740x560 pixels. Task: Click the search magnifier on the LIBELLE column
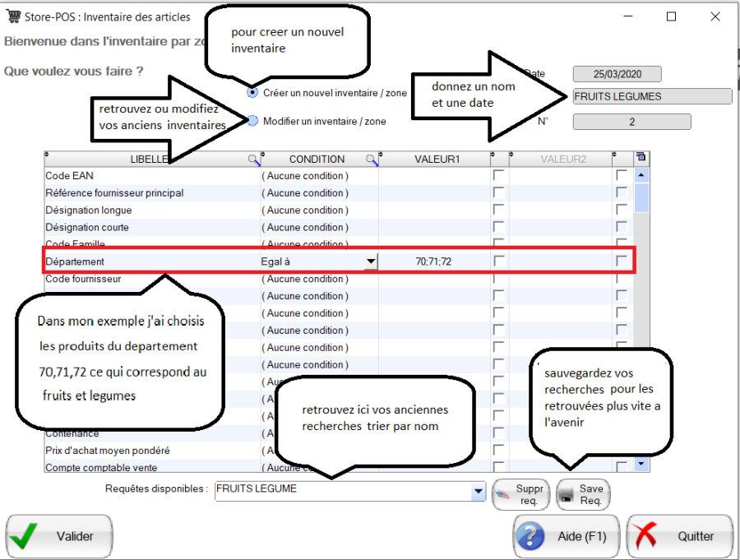[x=251, y=158]
